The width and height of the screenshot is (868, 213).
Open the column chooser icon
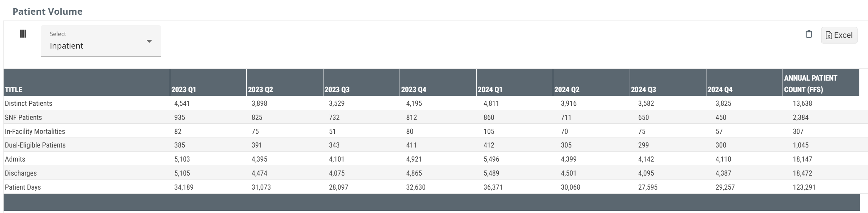(23, 34)
